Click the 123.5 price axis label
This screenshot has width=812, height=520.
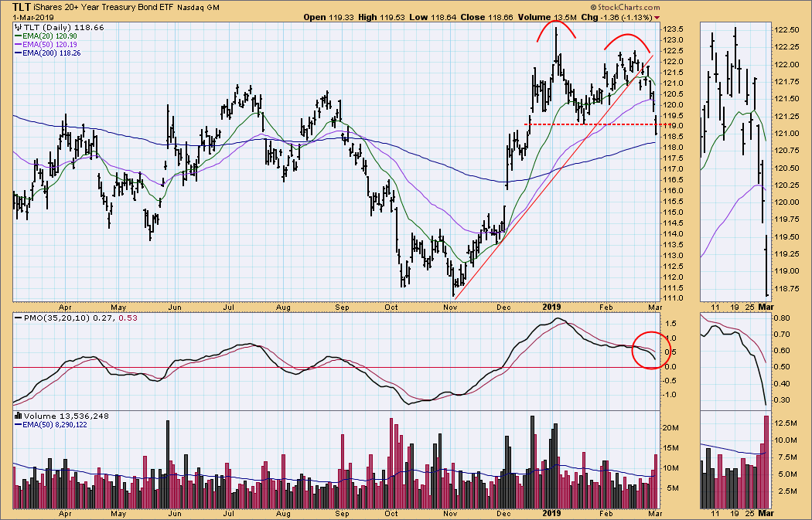[x=672, y=29]
